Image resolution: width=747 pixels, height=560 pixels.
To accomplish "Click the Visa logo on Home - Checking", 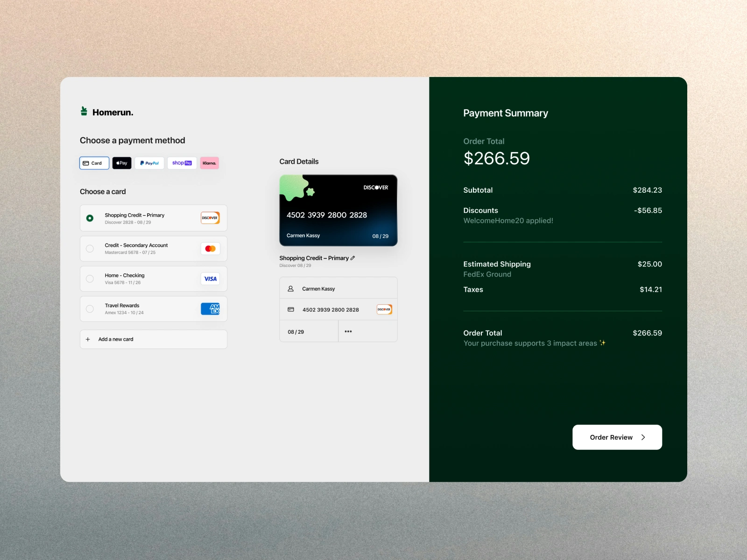I will point(210,279).
